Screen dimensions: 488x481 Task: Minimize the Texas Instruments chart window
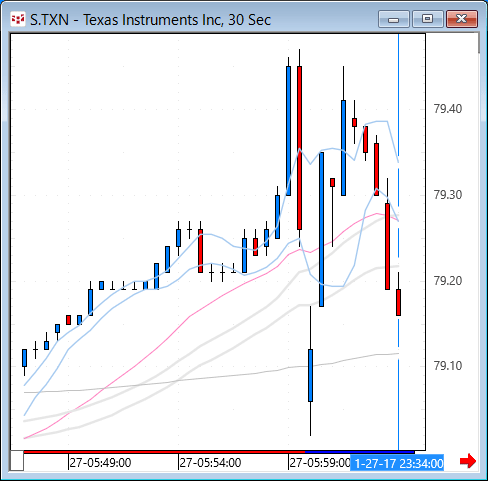pos(394,19)
